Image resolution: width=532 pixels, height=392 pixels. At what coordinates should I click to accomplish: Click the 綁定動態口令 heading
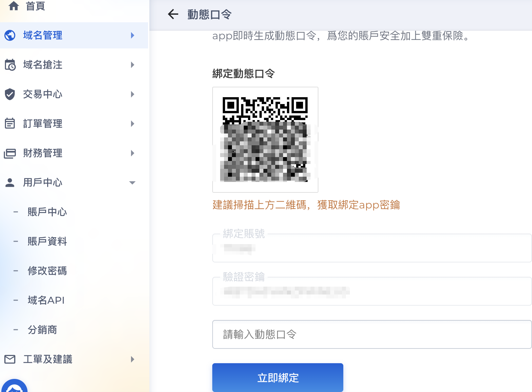click(x=243, y=74)
